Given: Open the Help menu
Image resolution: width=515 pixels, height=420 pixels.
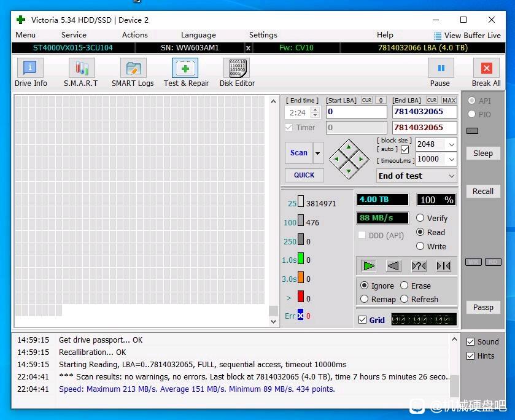Looking at the screenshot, I should point(385,35).
